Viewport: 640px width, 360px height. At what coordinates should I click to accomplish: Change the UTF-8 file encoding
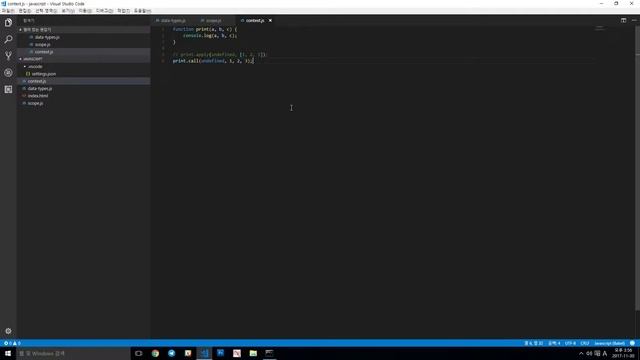[571, 343]
